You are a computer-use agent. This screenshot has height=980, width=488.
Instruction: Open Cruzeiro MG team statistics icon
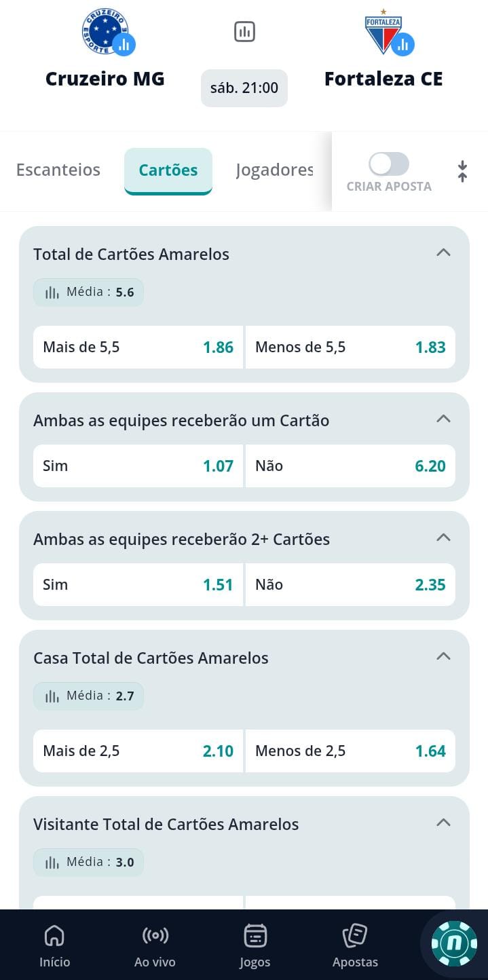[124, 45]
